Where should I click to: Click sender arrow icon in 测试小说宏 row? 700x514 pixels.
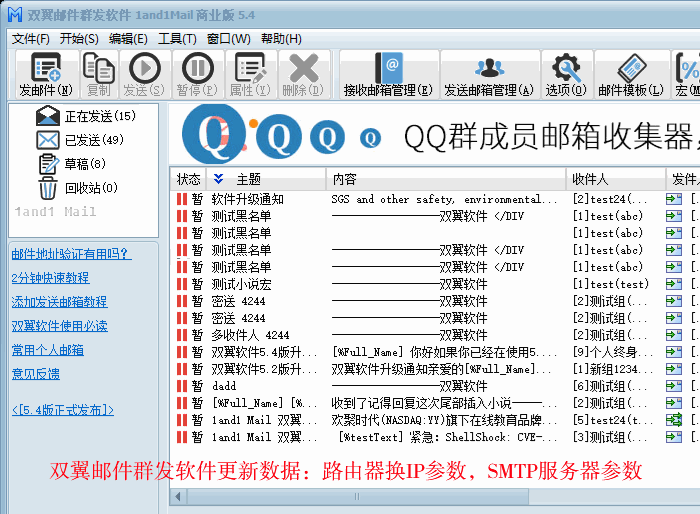coord(674,284)
